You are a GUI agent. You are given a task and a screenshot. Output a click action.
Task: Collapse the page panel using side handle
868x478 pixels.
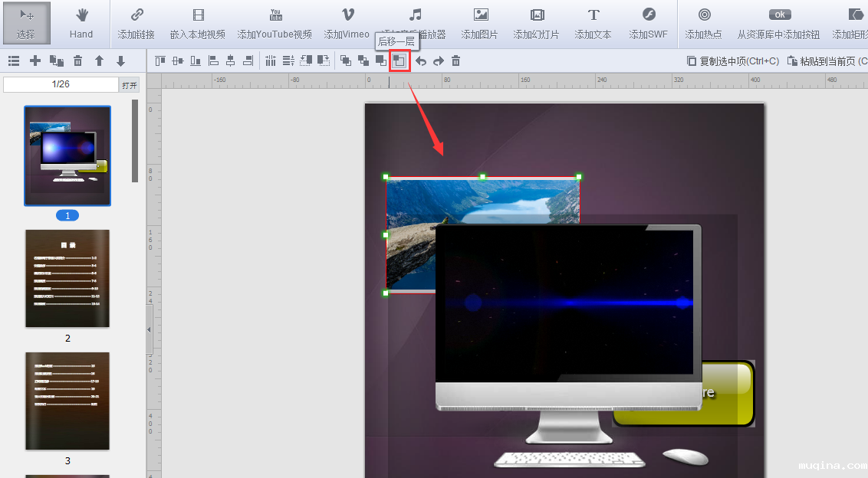point(150,329)
